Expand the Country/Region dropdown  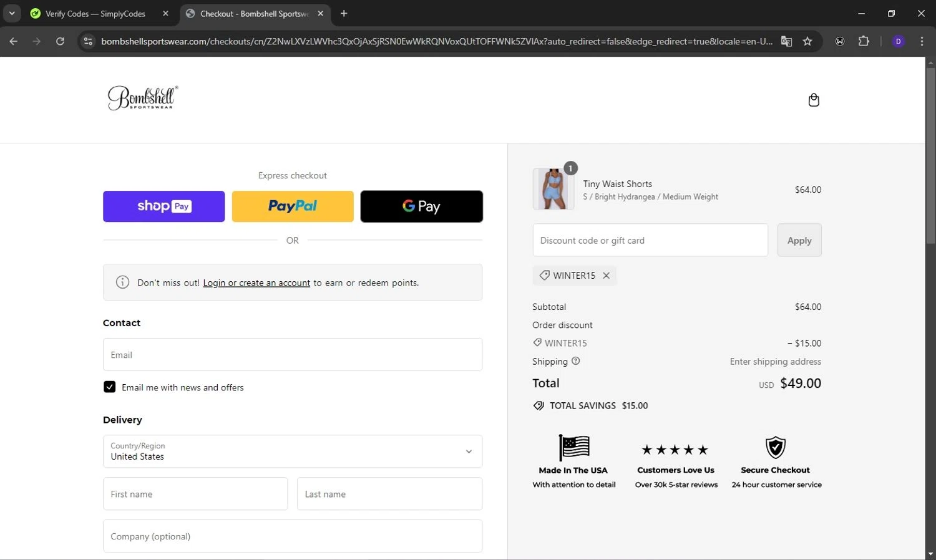tap(293, 451)
